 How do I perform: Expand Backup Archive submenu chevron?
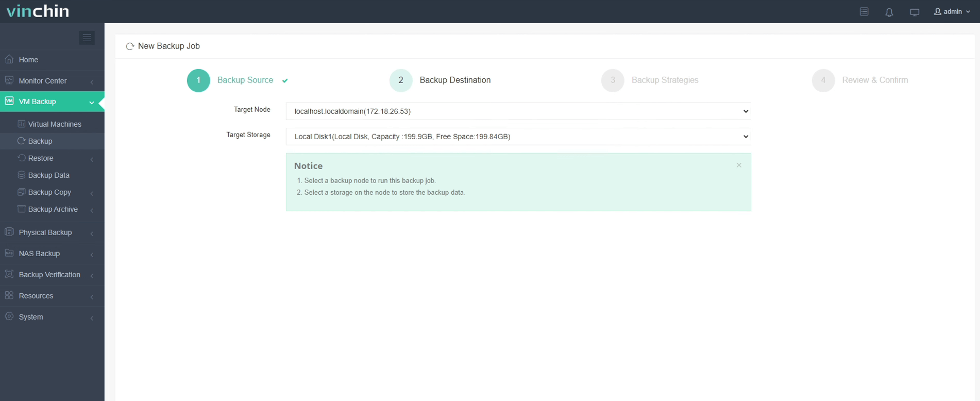92,210
